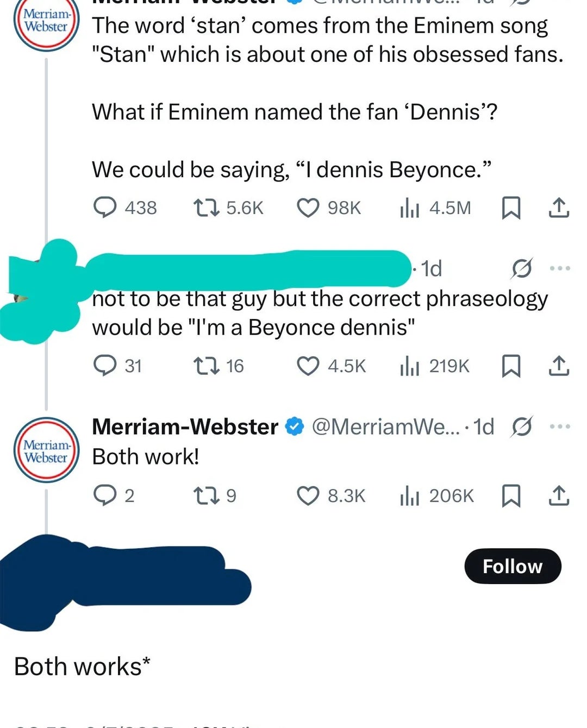Bookmark the Merriam-Webster stan tweet
This screenshot has height=728, width=587.
pos(511,207)
